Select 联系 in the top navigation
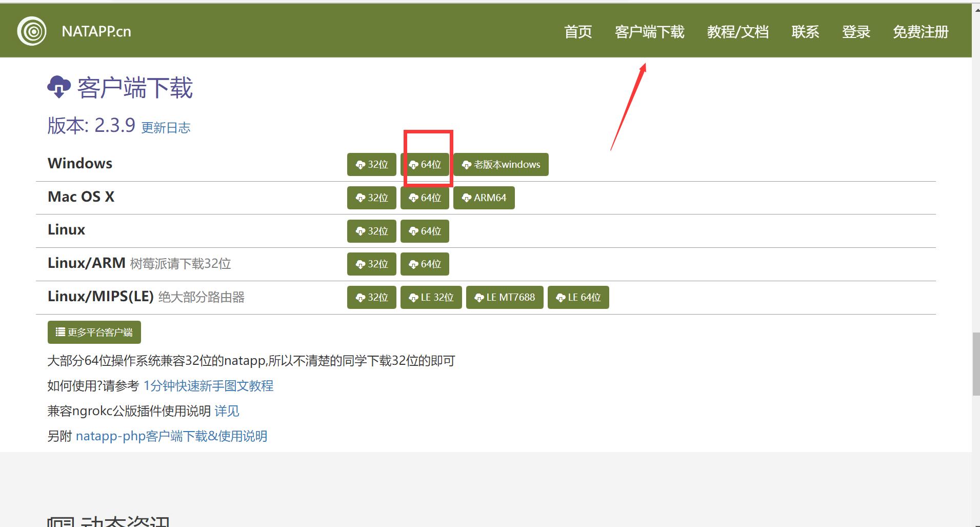980x527 pixels. (805, 32)
